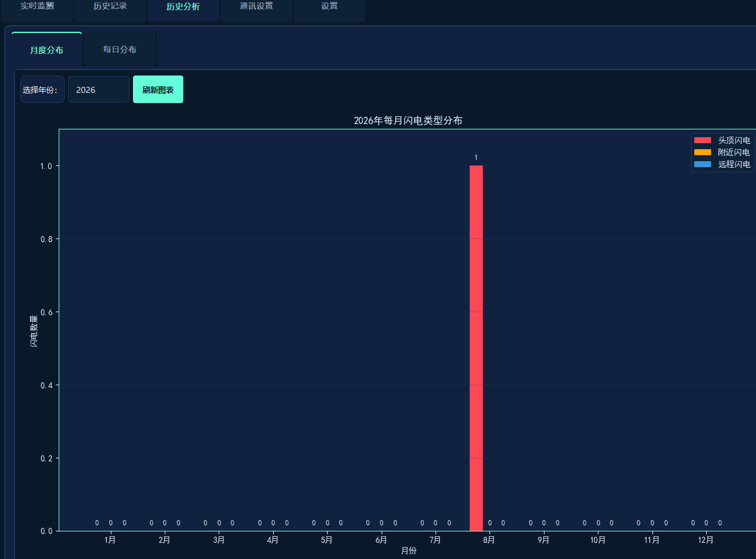Click the 5月 axis label
This screenshot has height=559, width=756.
327,540
